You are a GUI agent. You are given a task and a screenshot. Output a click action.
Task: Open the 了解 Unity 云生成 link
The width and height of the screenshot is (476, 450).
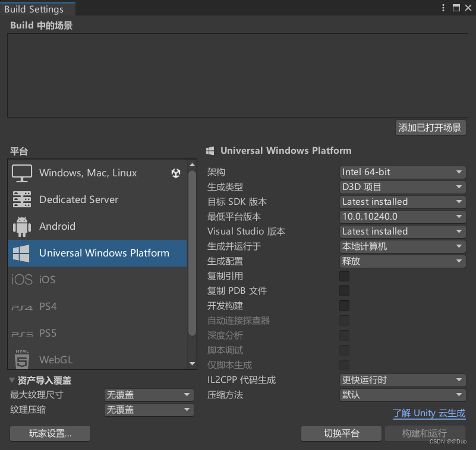click(429, 413)
